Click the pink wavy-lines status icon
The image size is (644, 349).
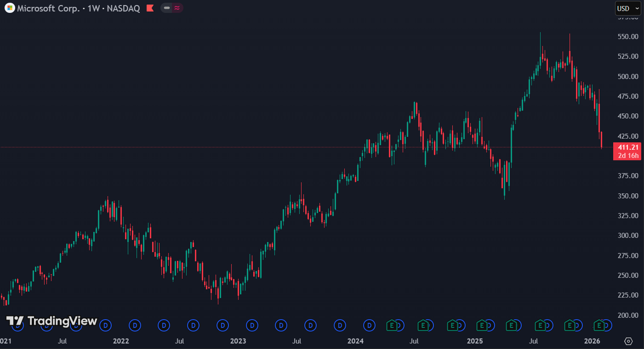[177, 8]
